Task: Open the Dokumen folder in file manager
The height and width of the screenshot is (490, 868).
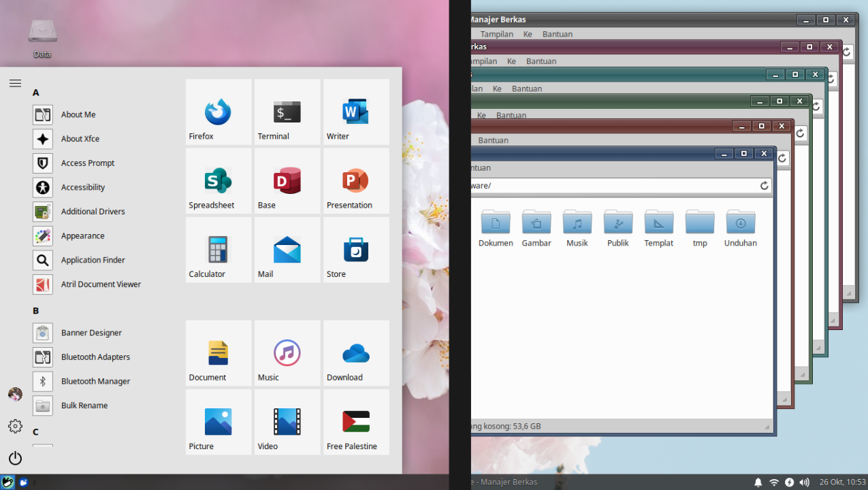Action: tap(496, 229)
